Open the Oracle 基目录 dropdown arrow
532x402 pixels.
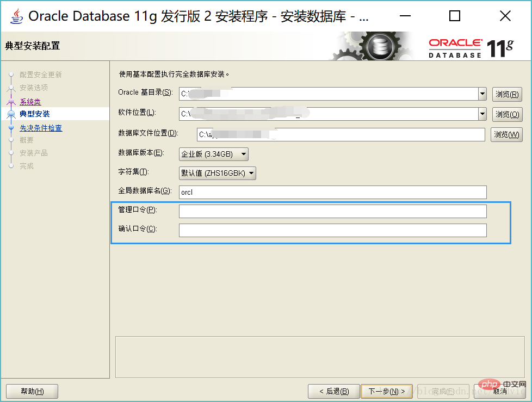coord(482,94)
